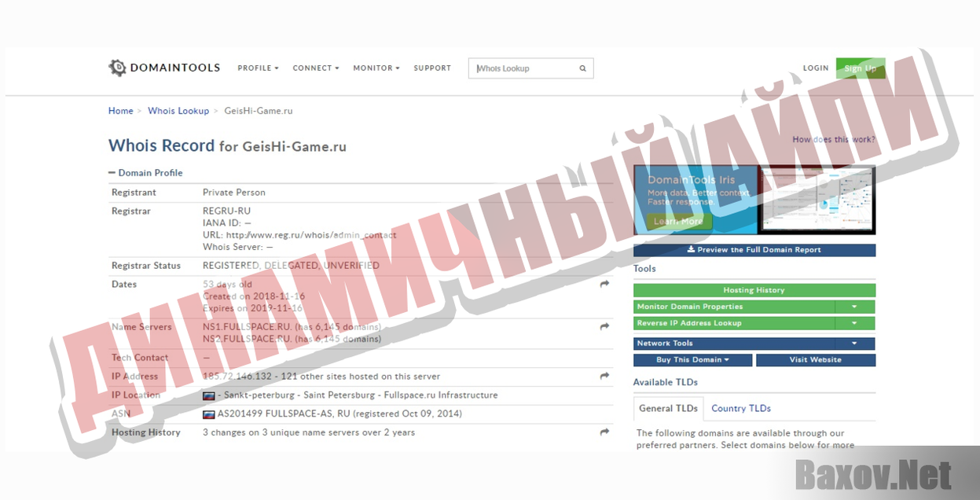Screen dimensions: 980x500
Task: Click the Iris banner screenshot thumbnail
Action: 817,200
